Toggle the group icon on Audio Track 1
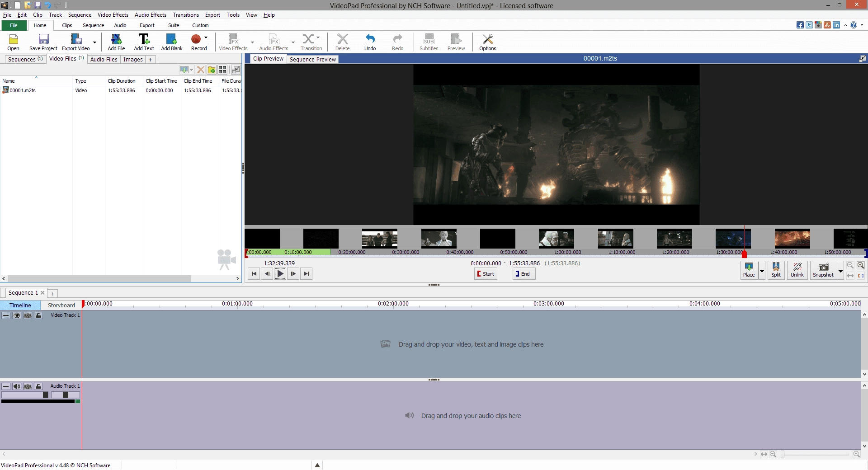 28,386
